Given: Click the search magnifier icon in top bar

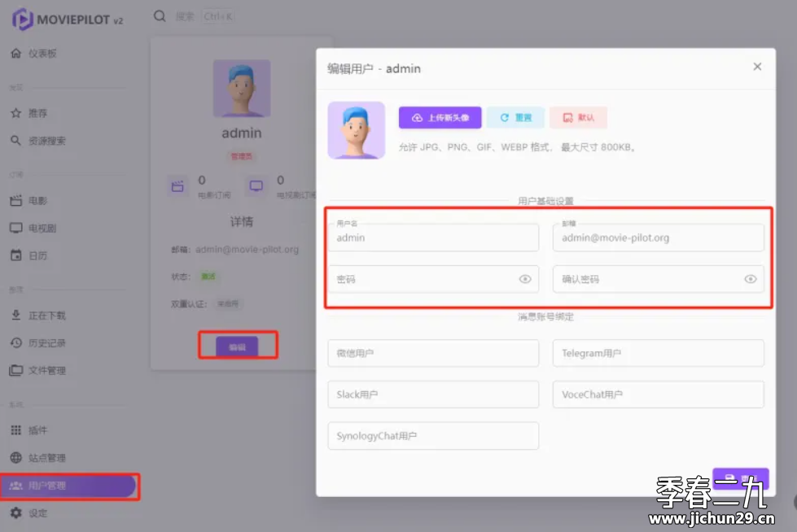Looking at the screenshot, I should pyautogui.click(x=160, y=16).
